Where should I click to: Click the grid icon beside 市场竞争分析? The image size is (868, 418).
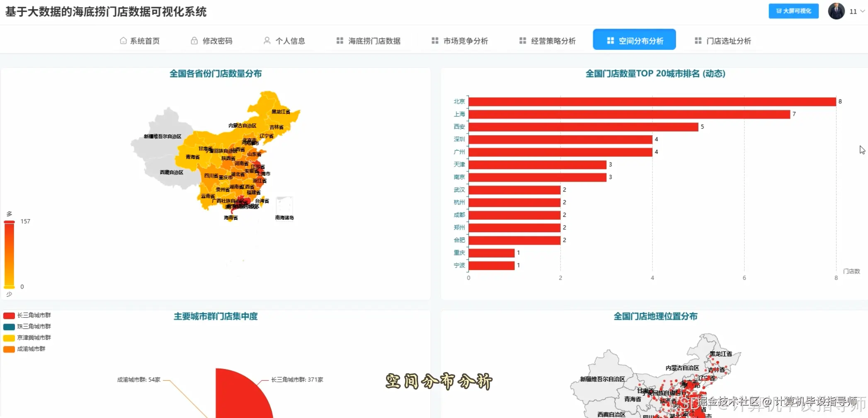[x=434, y=40]
